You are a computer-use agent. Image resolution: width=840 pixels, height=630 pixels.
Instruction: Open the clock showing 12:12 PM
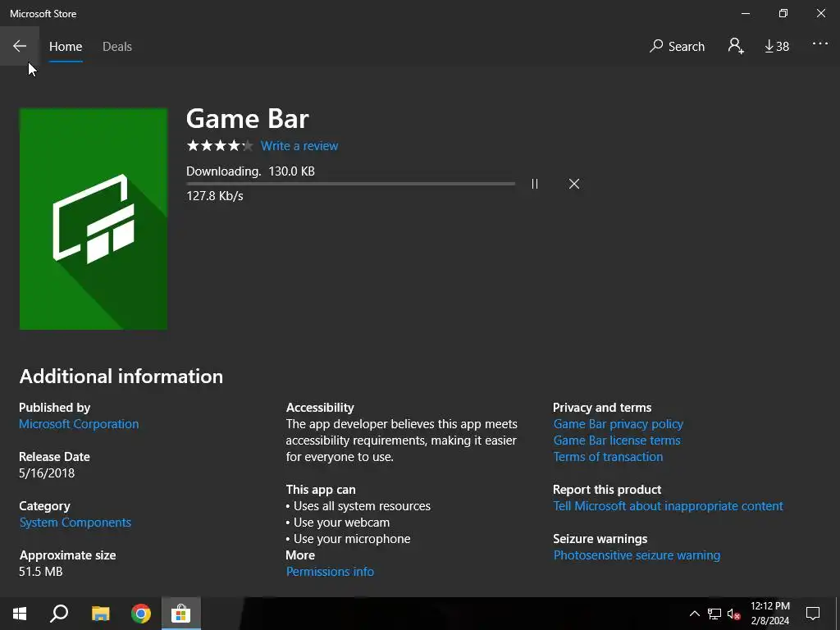coord(770,614)
